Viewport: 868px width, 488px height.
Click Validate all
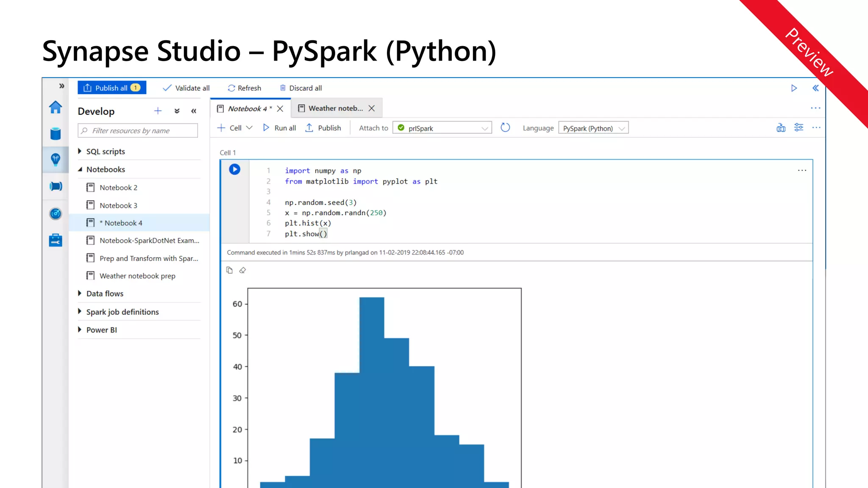[186, 88]
